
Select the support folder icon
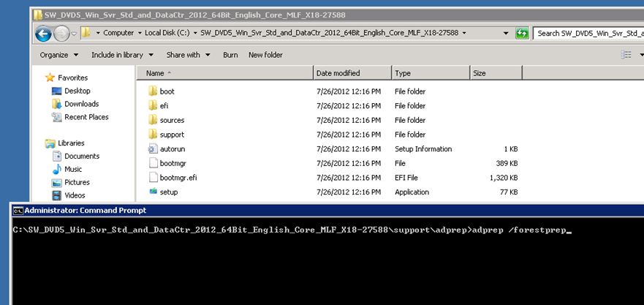point(153,135)
